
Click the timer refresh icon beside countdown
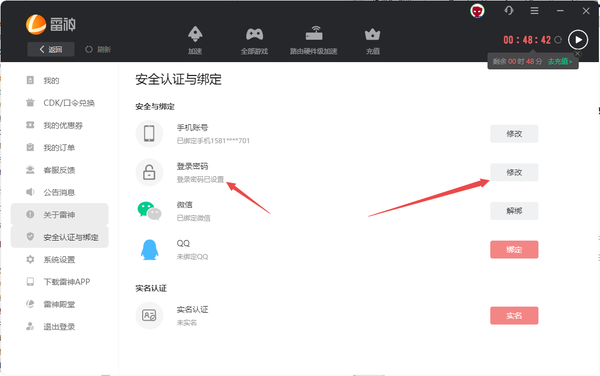[558, 40]
